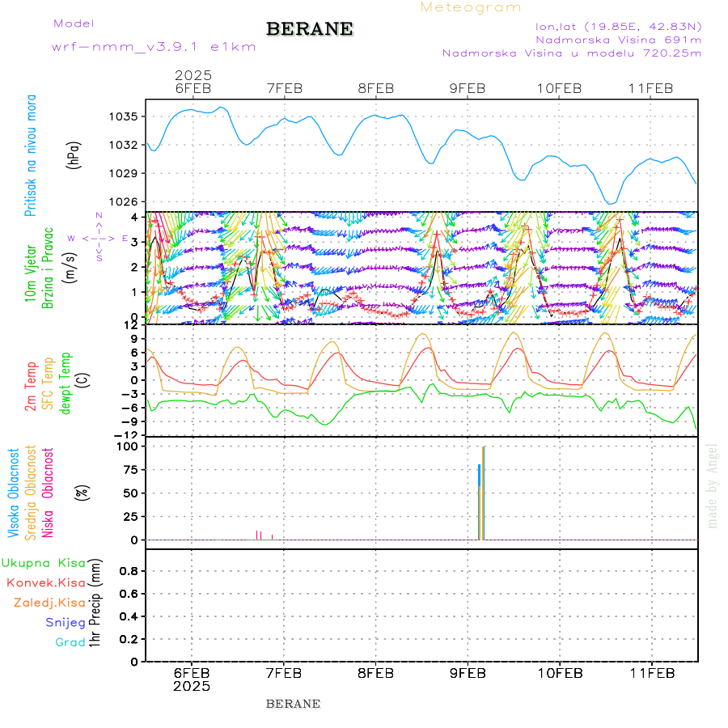The height and width of the screenshot is (728, 728).
Task: Click the BERANE caption below the chart
Action: (x=293, y=704)
